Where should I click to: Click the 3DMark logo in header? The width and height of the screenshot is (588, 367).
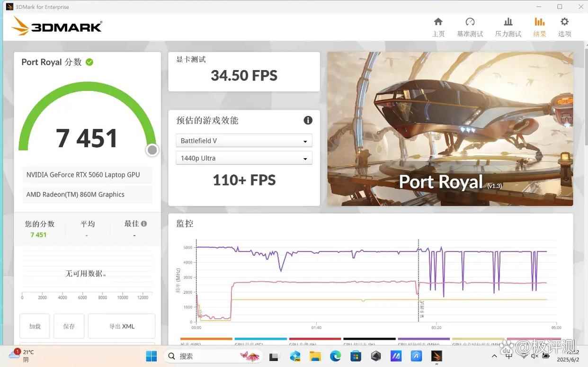click(57, 26)
